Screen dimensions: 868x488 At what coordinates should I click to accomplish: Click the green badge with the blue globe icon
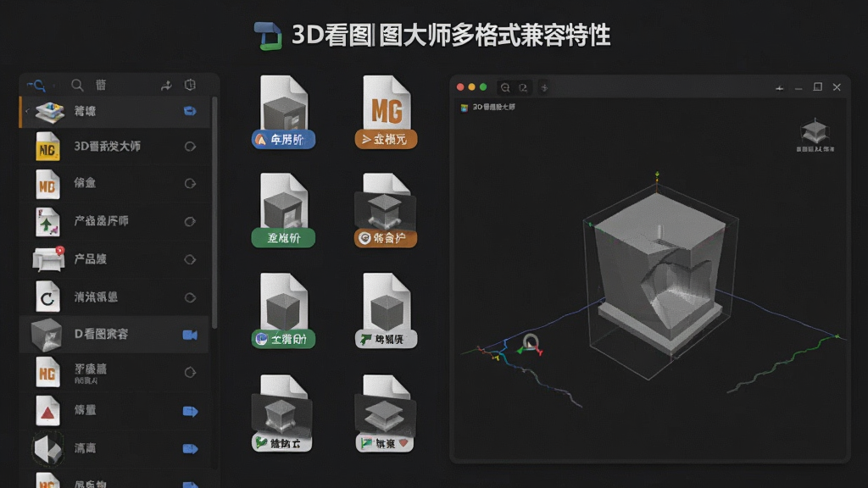click(x=283, y=339)
